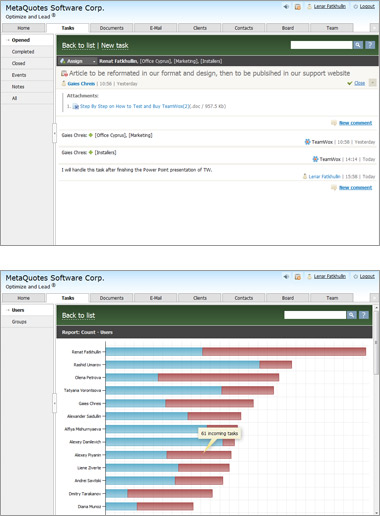Image resolution: width=380 pixels, height=516 pixels.
Task: Open the help question-mark icon in report header
Action: 364,315
